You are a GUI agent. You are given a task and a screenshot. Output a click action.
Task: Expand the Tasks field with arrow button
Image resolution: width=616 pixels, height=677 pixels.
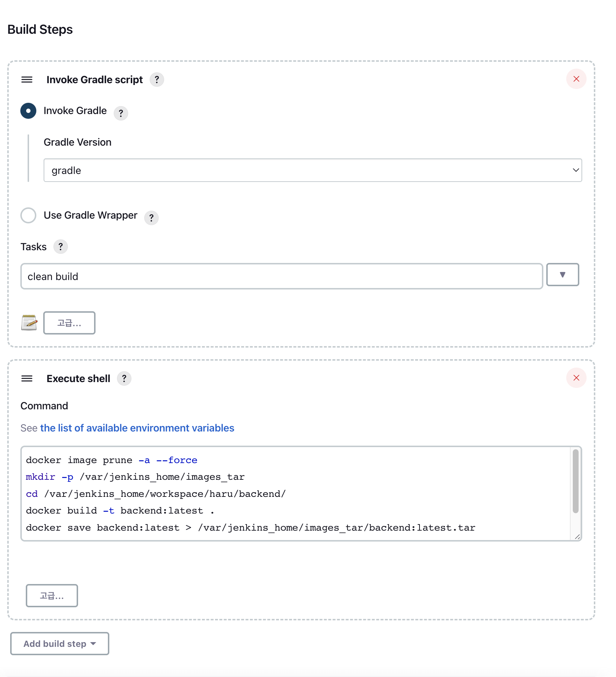(562, 275)
